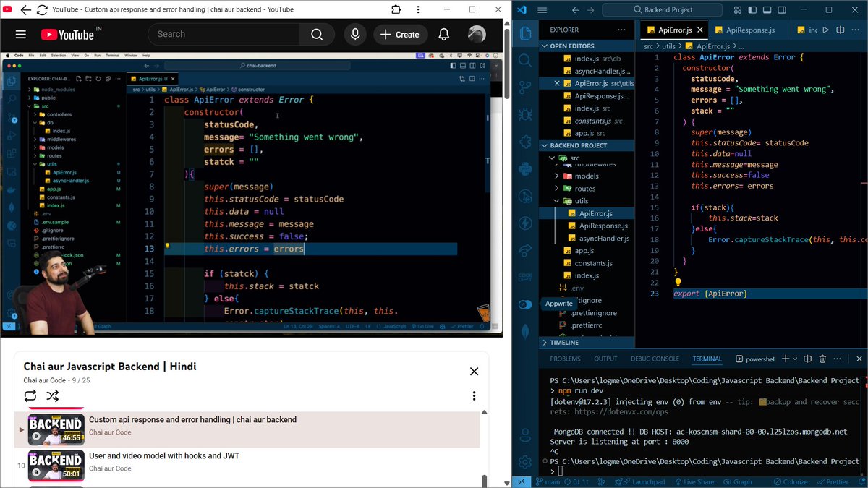Open MongoDB leaf icon in activity bar
The height and width of the screenshot is (488, 868).
(526, 332)
